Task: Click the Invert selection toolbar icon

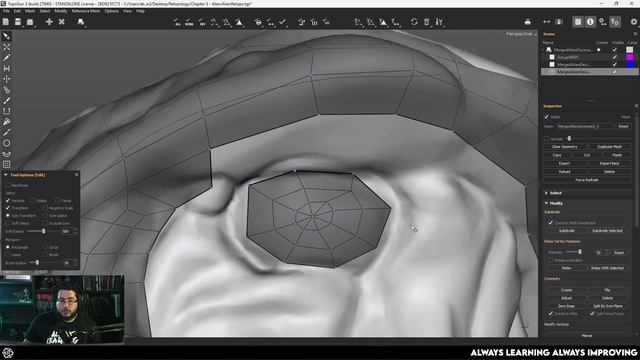Action: click(202, 22)
